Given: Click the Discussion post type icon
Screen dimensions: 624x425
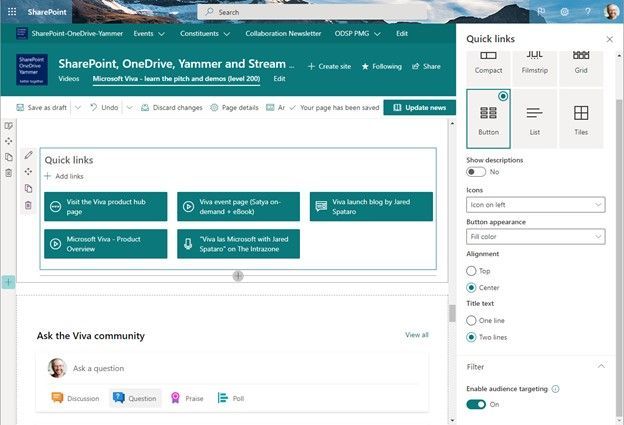Looking at the screenshot, I should (57, 398).
